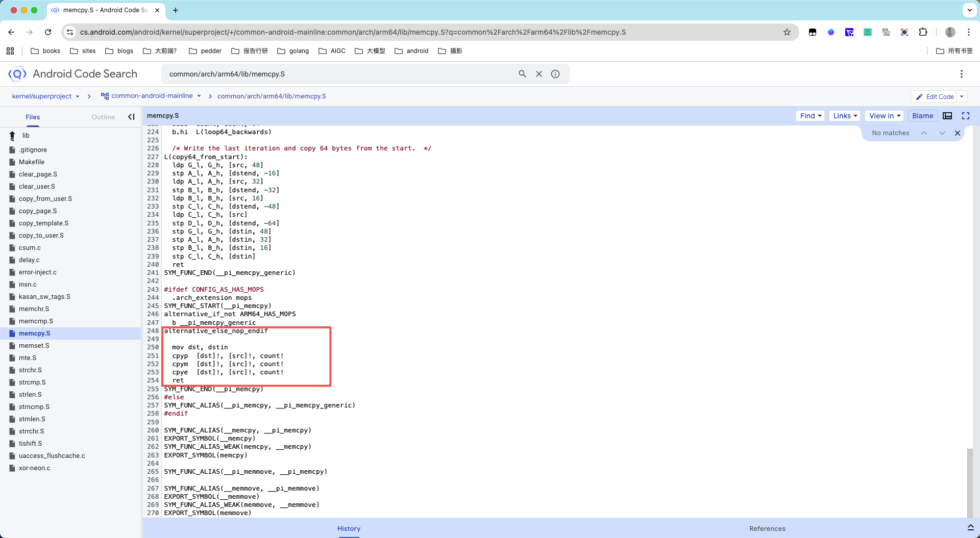The image size is (980, 538).
Task: Toggle the split layout view icon
Action: point(947,116)
